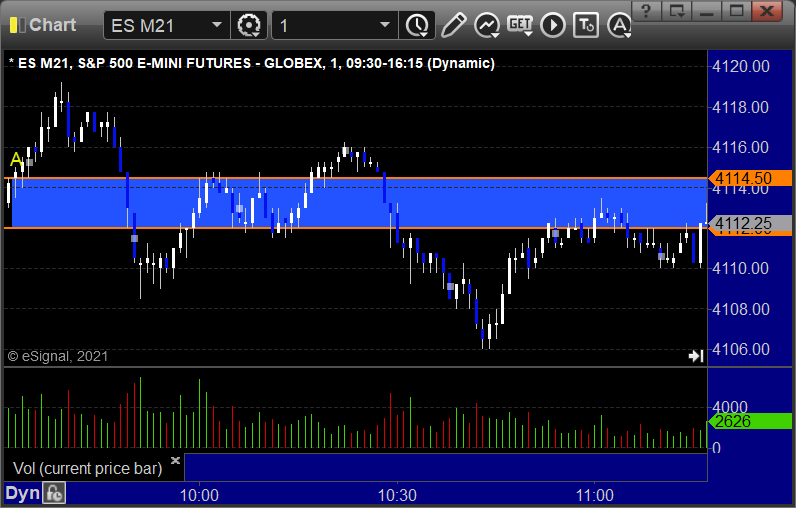Open the studies line-chart icon

487,25
